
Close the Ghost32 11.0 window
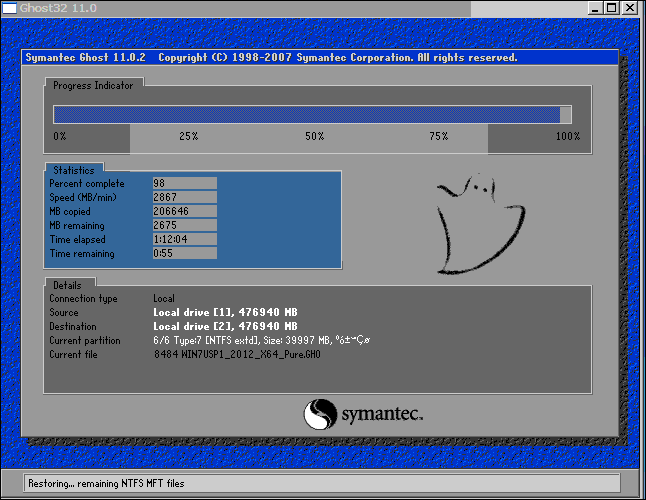tap(630, 8)
